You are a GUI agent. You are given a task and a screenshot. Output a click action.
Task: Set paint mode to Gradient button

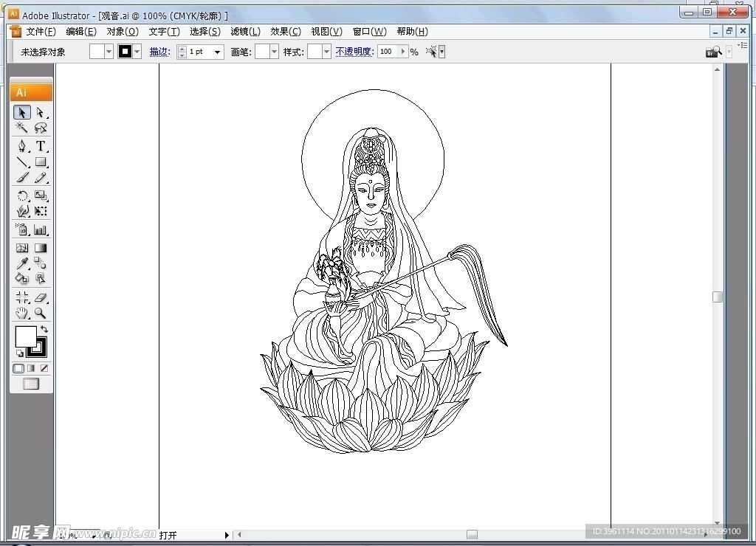tap(31, 369)
